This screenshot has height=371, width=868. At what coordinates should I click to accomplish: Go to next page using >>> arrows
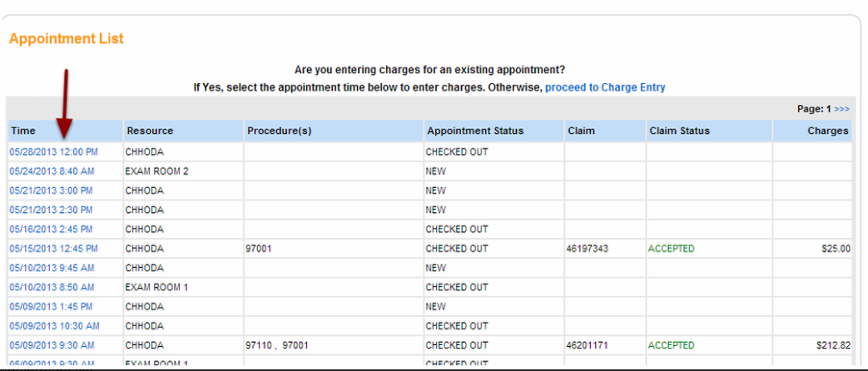pyautogui.click(x=842, y=109)
